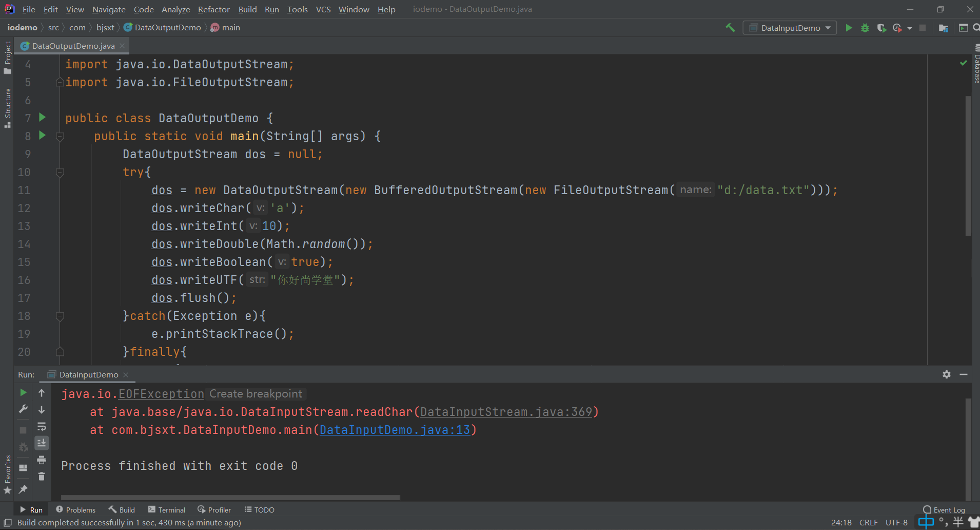
Task: Toggle the Database tool window
Action: pyautogui.click(x=976, y=64)
